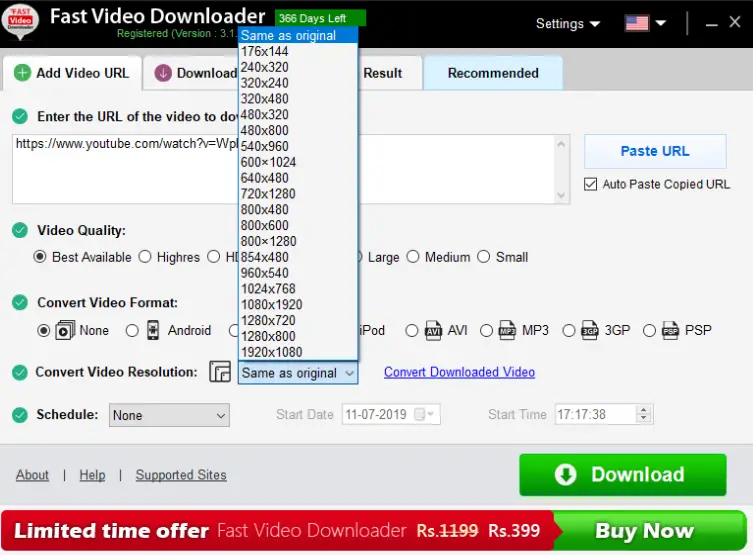Toggle Auto Paste Copied URL checkbox

(591, 184)
